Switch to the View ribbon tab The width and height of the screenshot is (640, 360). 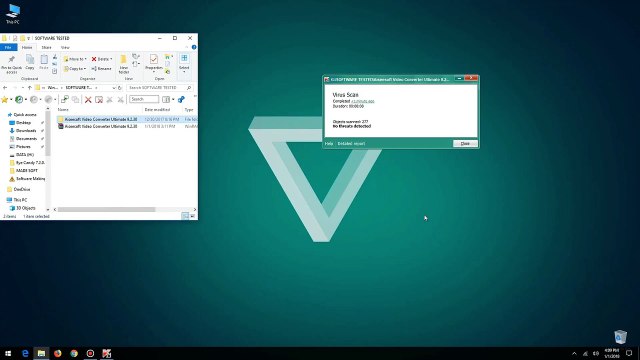coord(65,47)
